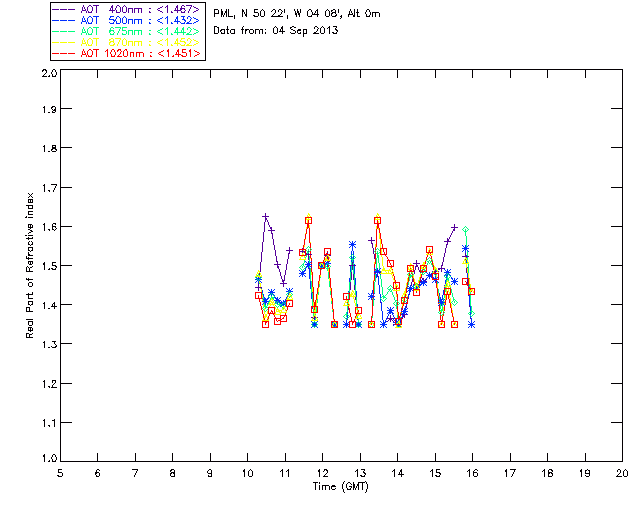
Task: Click the 1.2 y-axis label
Action: pyautogui.click(x=49, y=384)
